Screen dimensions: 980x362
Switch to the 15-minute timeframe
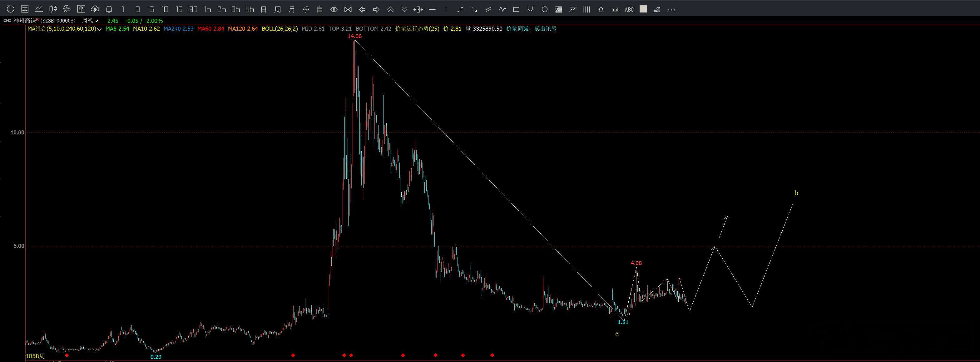179,9
